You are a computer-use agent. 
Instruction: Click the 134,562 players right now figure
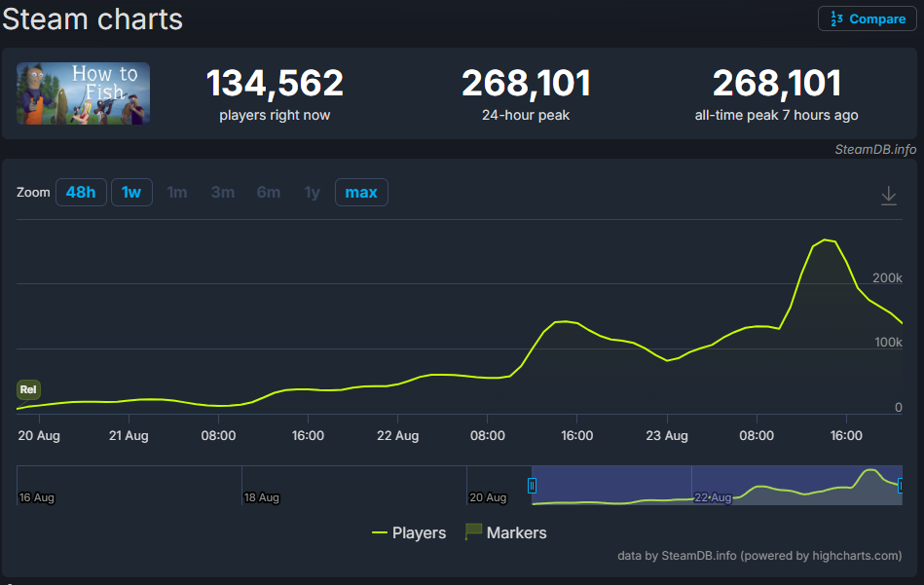(275, 83)
